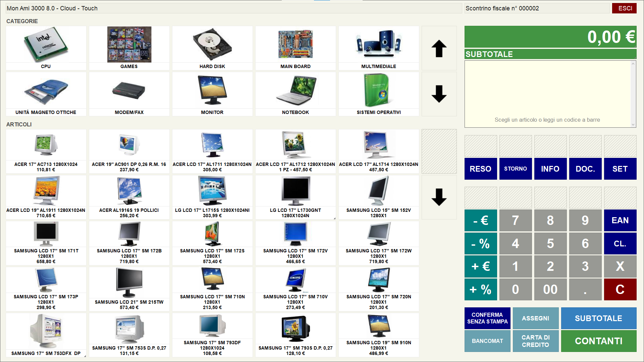Select SAMSUNG LCD 21" SM 215TW article
The height and width of the screenshot is (362, 644).
point(129,289)
